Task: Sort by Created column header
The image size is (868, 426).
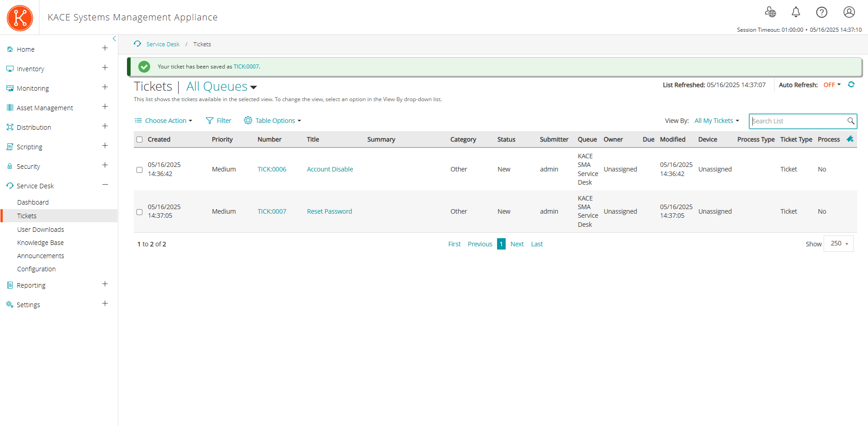Action: point(159,139)
